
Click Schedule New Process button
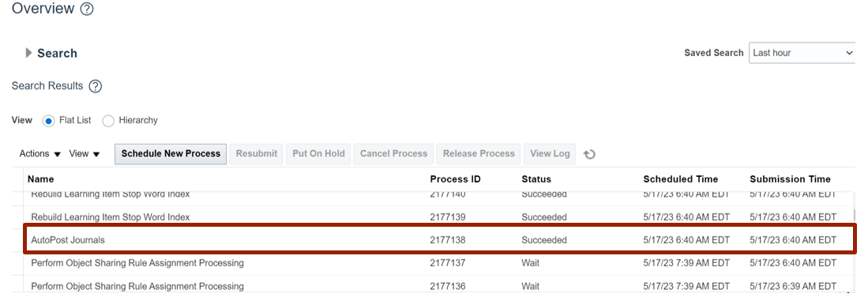coord(171,154)
